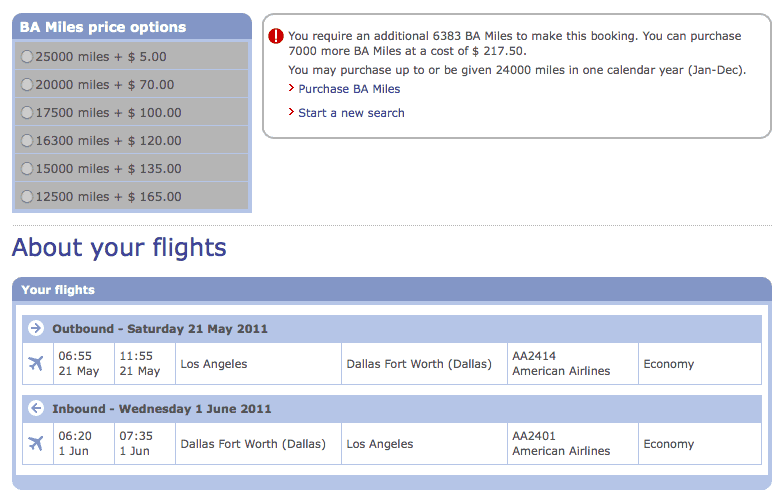The height and width of the screenshot is (500, 783).
Task: Click red chevron beside Start a new search
Action: [291, 113]
